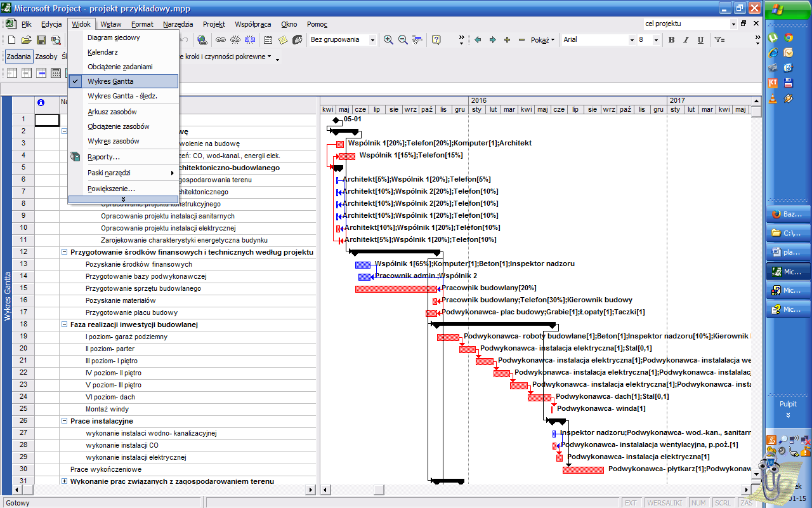Click the Hide Subtasks minus icon

[521, 40]
